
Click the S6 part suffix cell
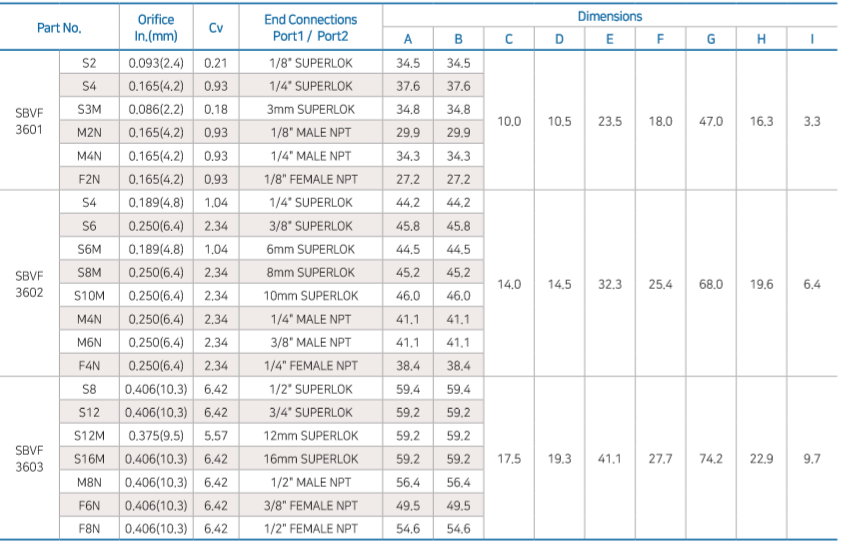tap(89, 226)
